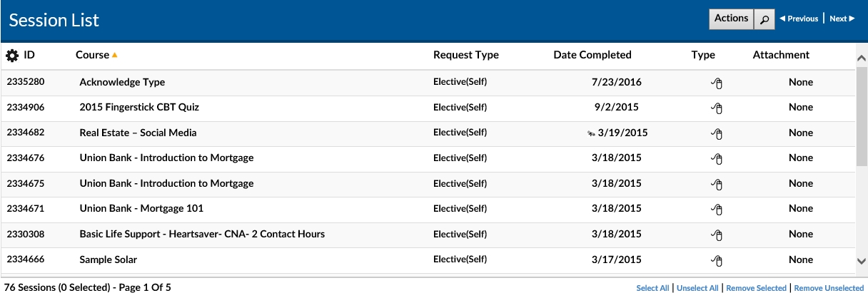Open the gear settings icon beside ID
868x298 pixels.
(x=12, y=55)
